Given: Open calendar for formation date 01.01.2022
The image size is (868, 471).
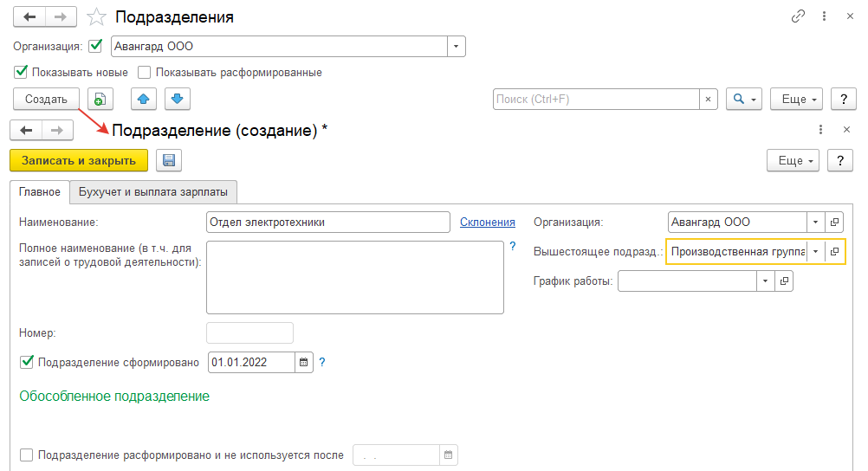Looking at the screenshot, I should point(304,363).
